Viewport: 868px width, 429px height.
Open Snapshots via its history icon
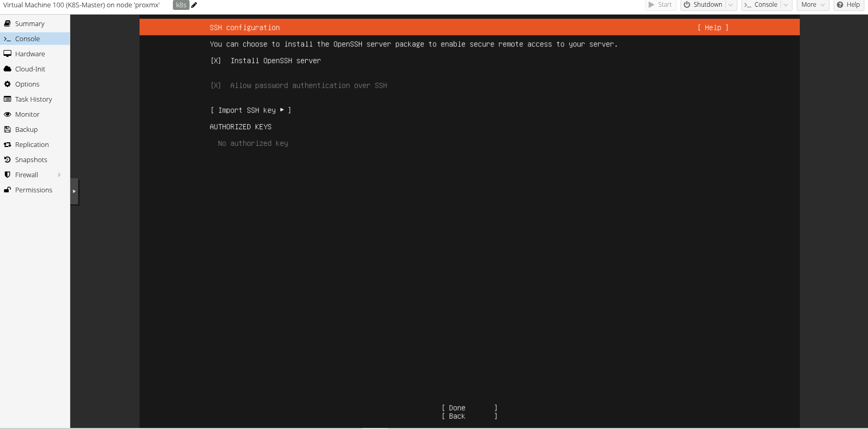(7, 160)
